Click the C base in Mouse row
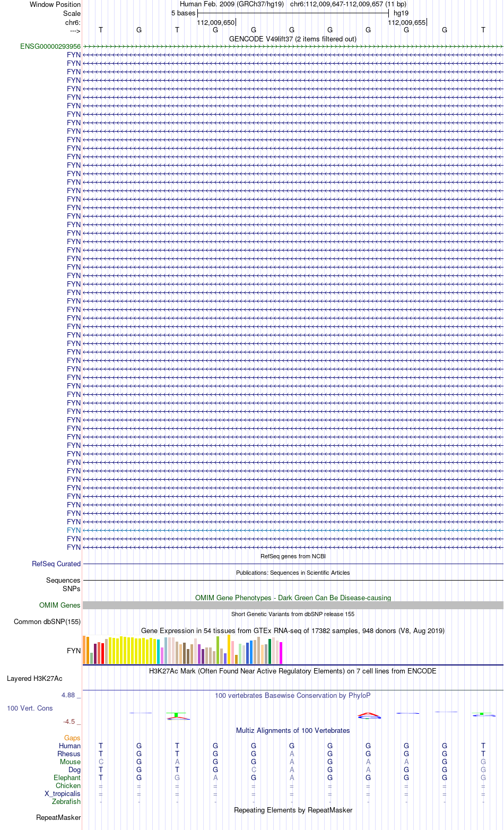The height and width of the screenshot is (830, 504). click(101, 762)
